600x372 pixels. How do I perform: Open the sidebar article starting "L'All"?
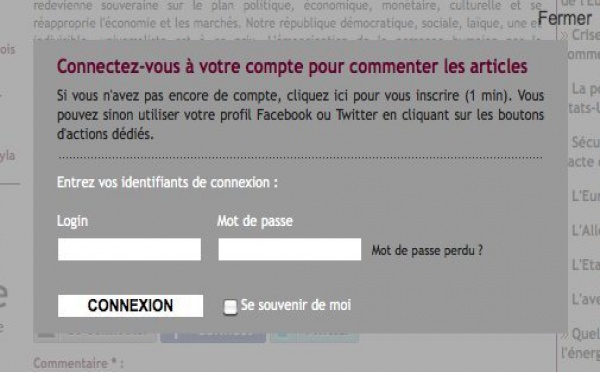[586, 230]
